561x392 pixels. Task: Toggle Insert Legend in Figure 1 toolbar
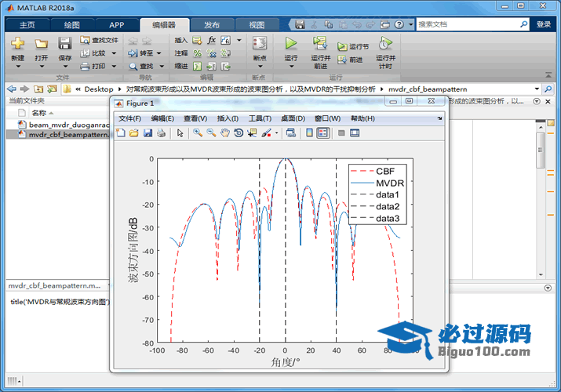pyautogui.click(x=322, y=133)
